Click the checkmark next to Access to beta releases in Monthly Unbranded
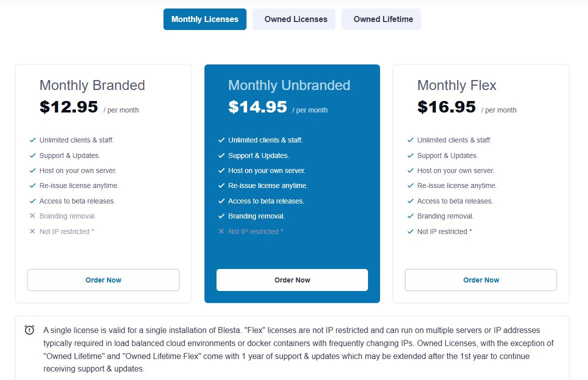The width and height of the screenshot is (588, 380). click(221, 201)
